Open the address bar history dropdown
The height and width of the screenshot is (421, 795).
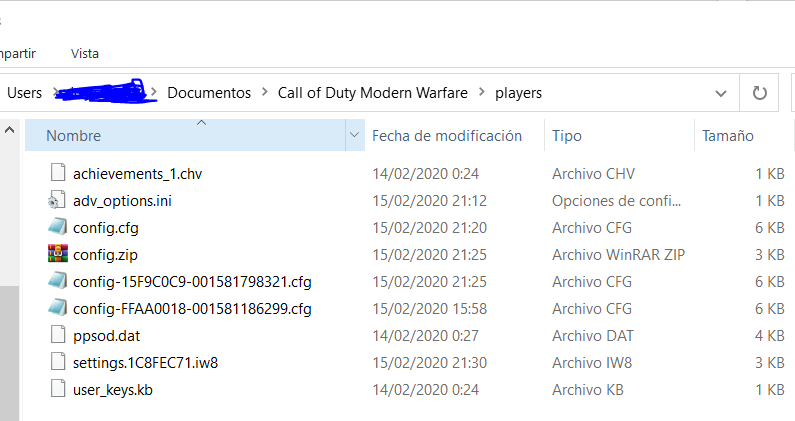[x=720, y=93]
